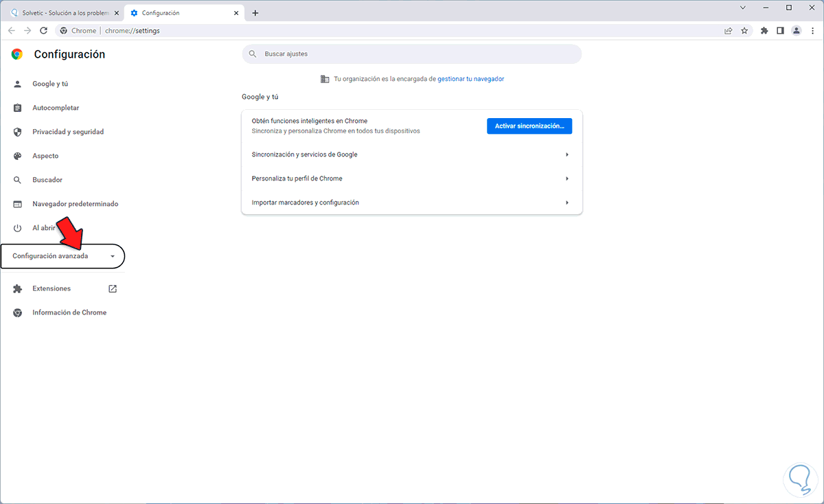The width and height of the screenshot is (824, 504).
Task: Click the Buscar ajustes search field
Action: (x=412, y=54)
